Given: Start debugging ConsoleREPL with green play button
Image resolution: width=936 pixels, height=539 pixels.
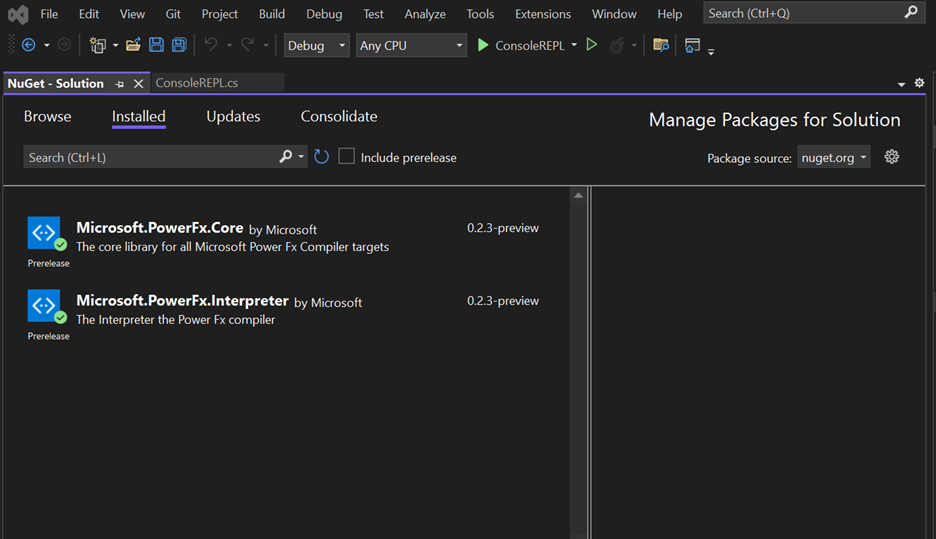Looking at the screenshot, I should [x=483, y=45].
